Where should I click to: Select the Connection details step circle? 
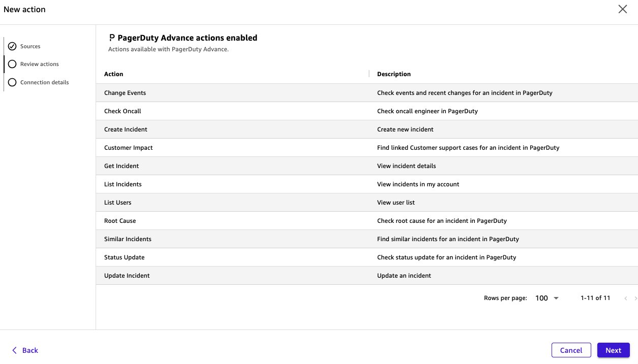point(12,82)
